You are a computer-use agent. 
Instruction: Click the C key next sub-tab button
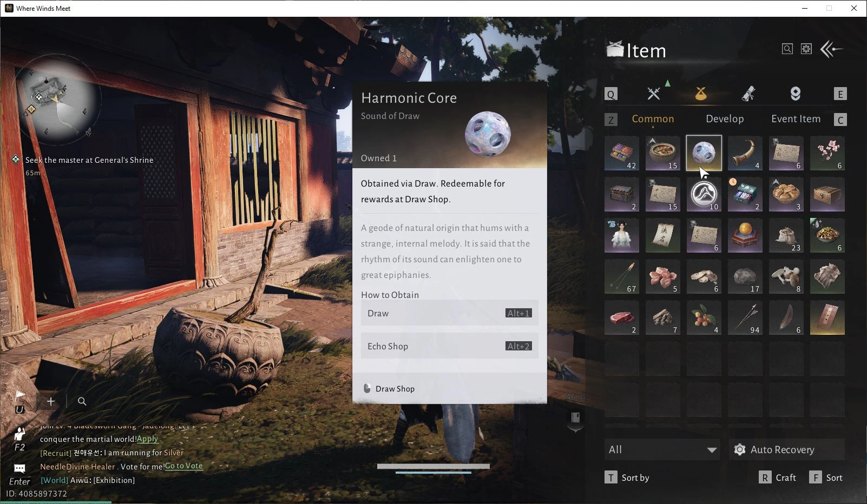pyautogui.click(x=840, y=120)
